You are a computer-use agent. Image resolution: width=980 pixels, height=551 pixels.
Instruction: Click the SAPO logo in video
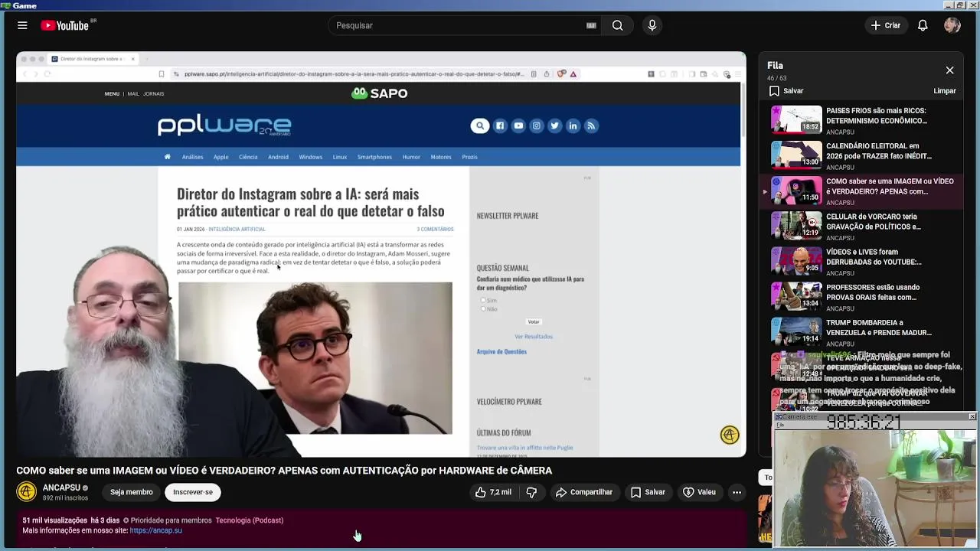coord(379,93)
